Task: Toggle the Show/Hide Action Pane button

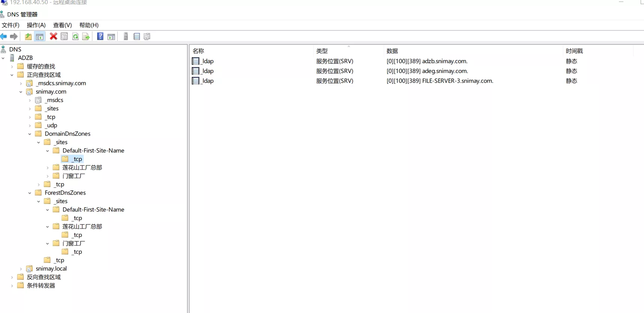Action: (111, 36)
